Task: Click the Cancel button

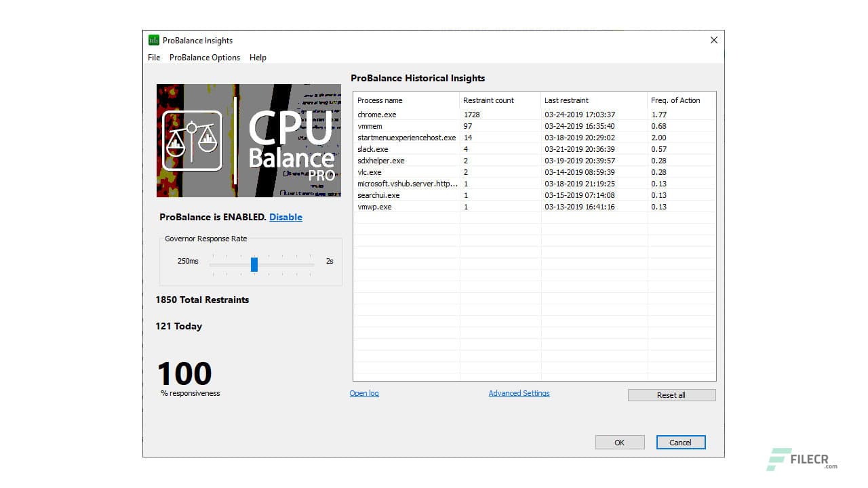Action: point(681,441)
